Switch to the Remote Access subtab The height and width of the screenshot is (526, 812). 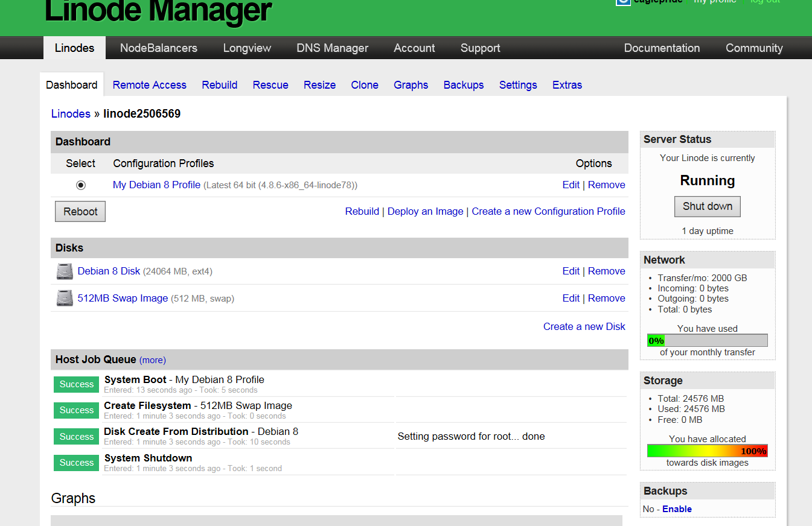150,85
